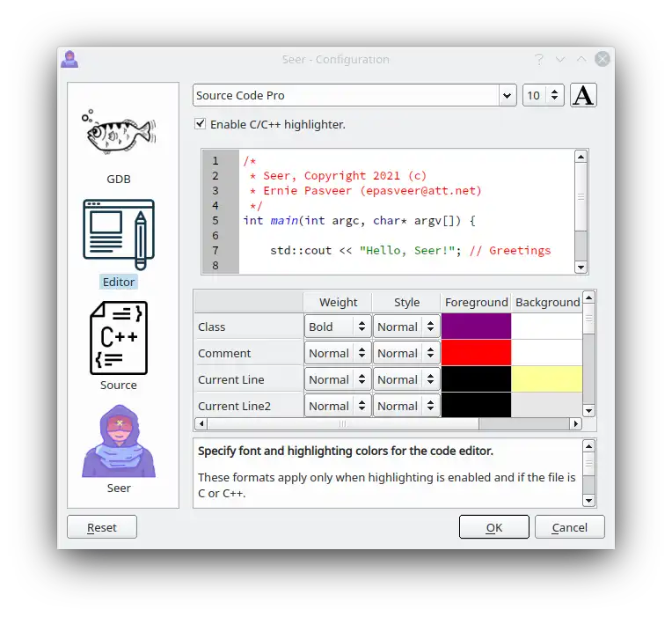
Task: Pick the black Current Line foreground color
Action: (476, 379)
